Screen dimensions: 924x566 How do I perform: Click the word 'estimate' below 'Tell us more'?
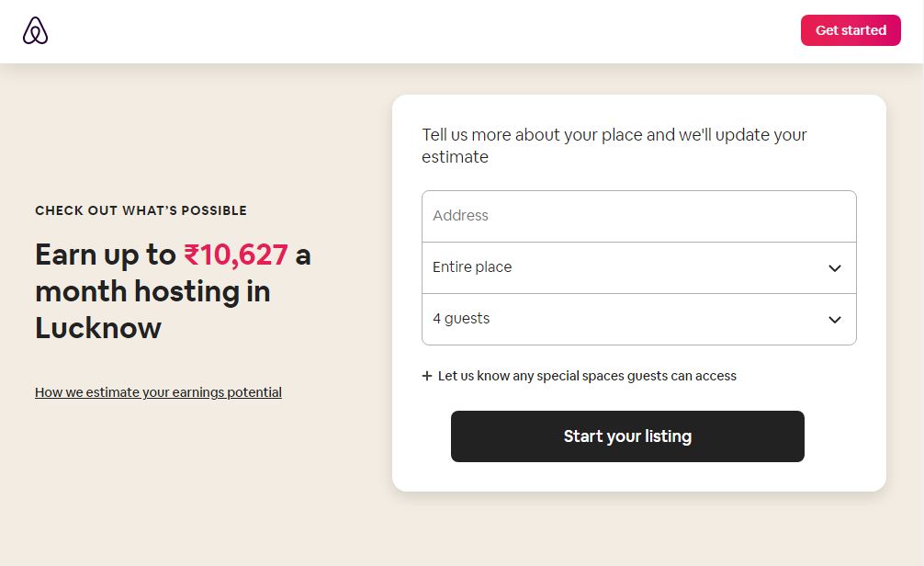coord(455,157)
